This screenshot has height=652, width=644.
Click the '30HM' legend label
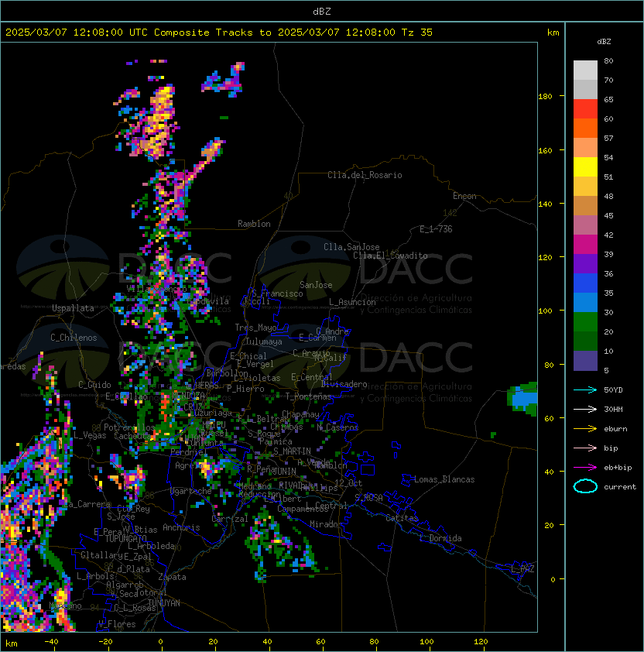pos(613,409)
